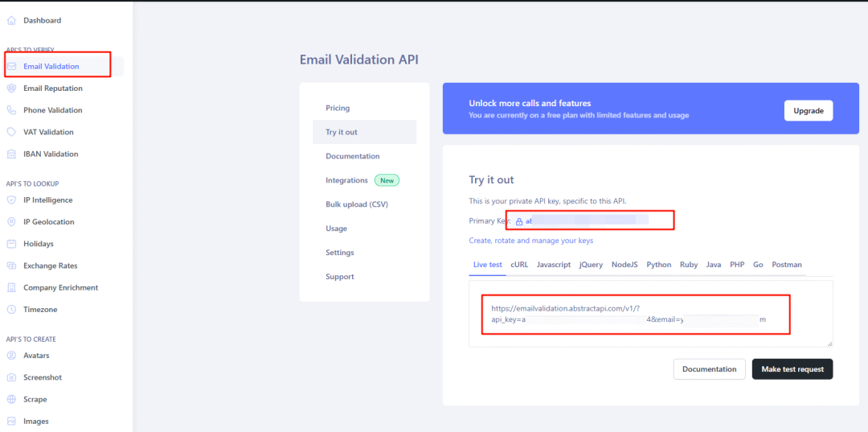This screenshot has width=868, height=432.
Task: Click the Company Enrichment building icon
Action: pos(11,287)
